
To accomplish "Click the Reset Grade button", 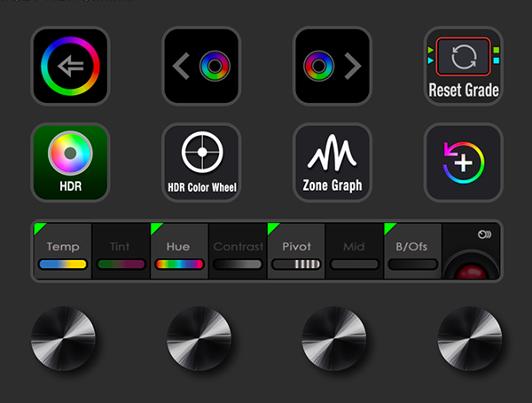I will 463,66.
